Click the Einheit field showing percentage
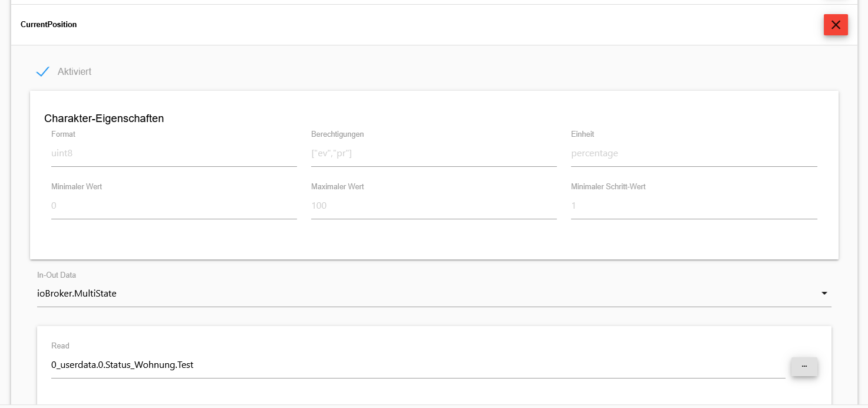The image size is (868, 408). [x=694, y=153]
